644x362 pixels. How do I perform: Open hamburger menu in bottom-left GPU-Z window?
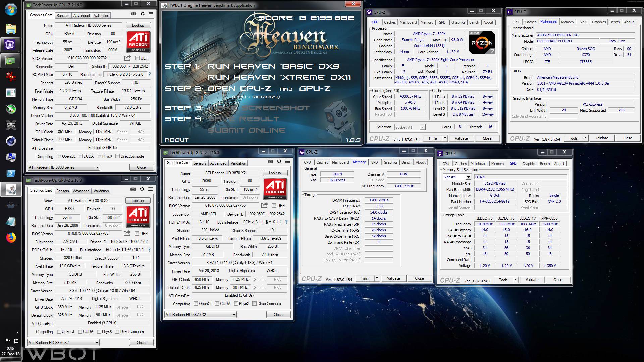point(150,189)
